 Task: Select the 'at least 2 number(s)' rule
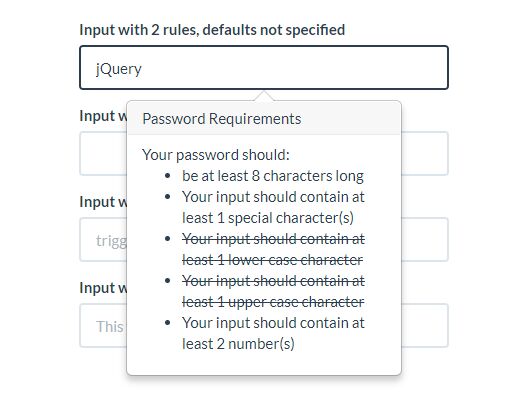tap(273, 333)
